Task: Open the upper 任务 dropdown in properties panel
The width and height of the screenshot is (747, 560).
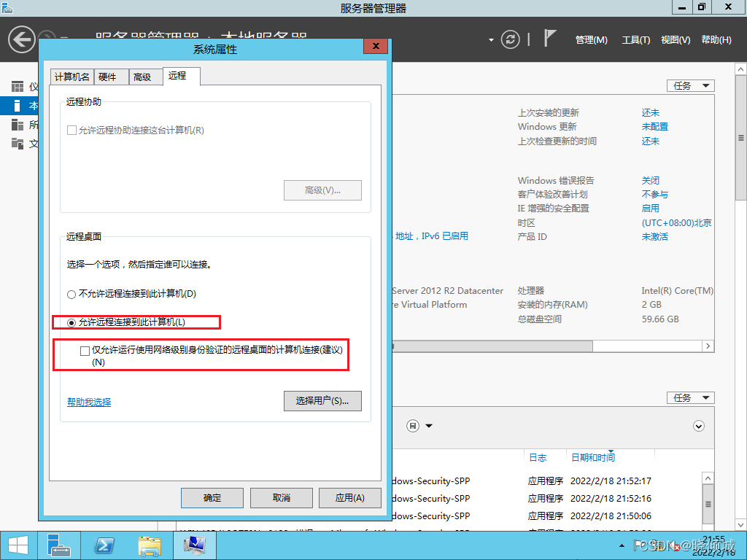Action: [690, 86]
